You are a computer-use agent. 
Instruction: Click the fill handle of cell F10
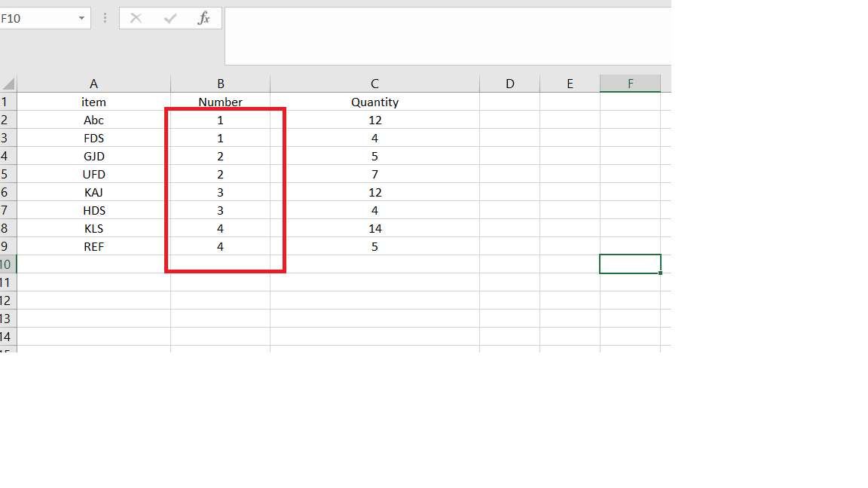[660, 273]
